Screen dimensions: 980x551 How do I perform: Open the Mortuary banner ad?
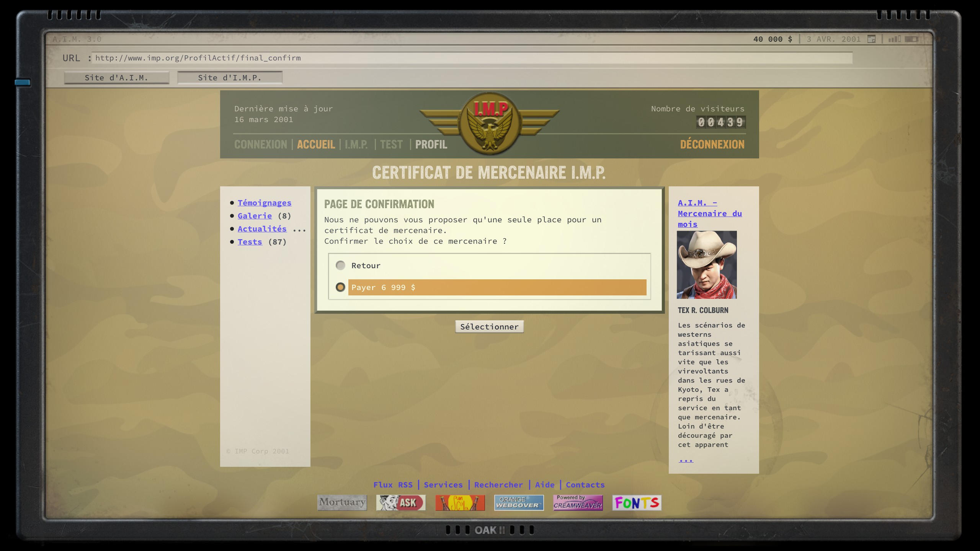342,502
